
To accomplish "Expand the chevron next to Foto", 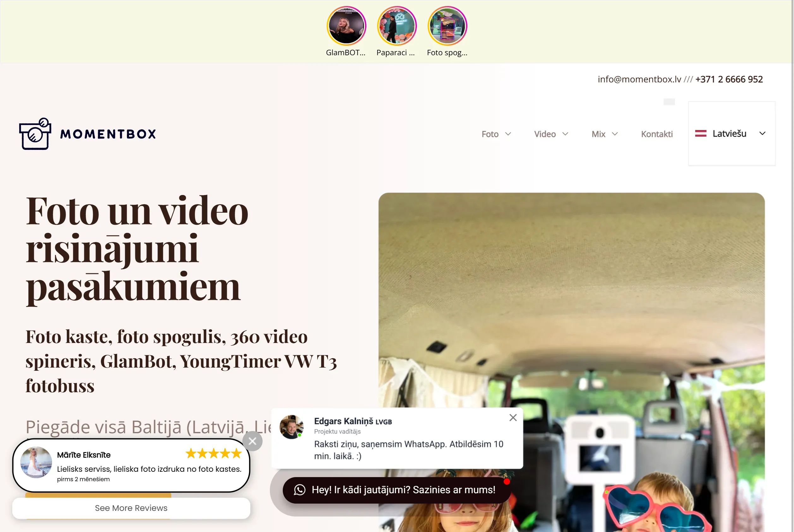I will pyautogui.click(x=508, y=134).
